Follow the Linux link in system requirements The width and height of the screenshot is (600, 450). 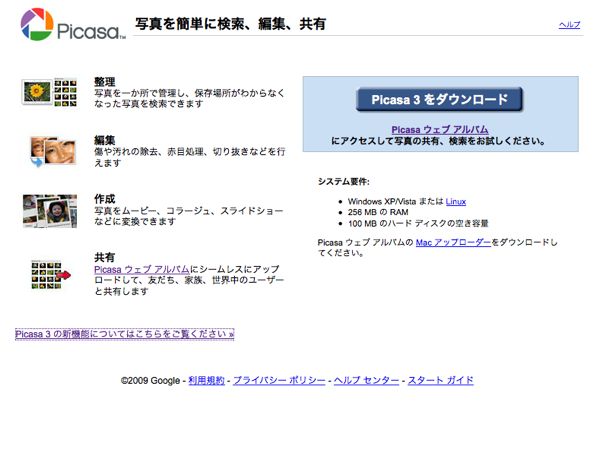[x=456, y=202]
